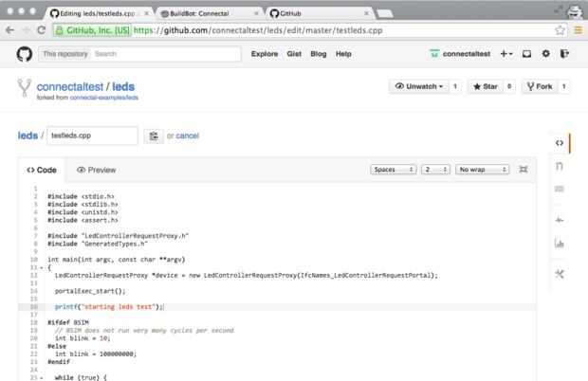The width and height of the screenshot is (588, 381).
Task: Collapse code fold arrow at line 25
Action: 41,377
